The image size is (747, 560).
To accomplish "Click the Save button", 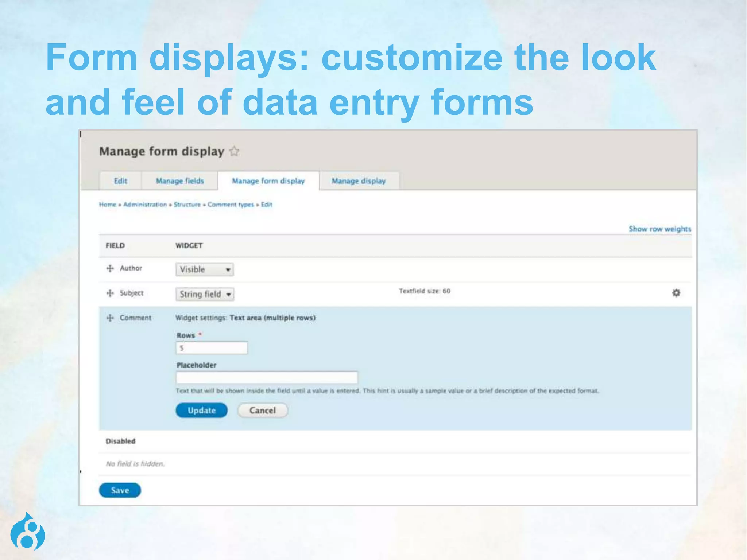I will tap(120, 490).
